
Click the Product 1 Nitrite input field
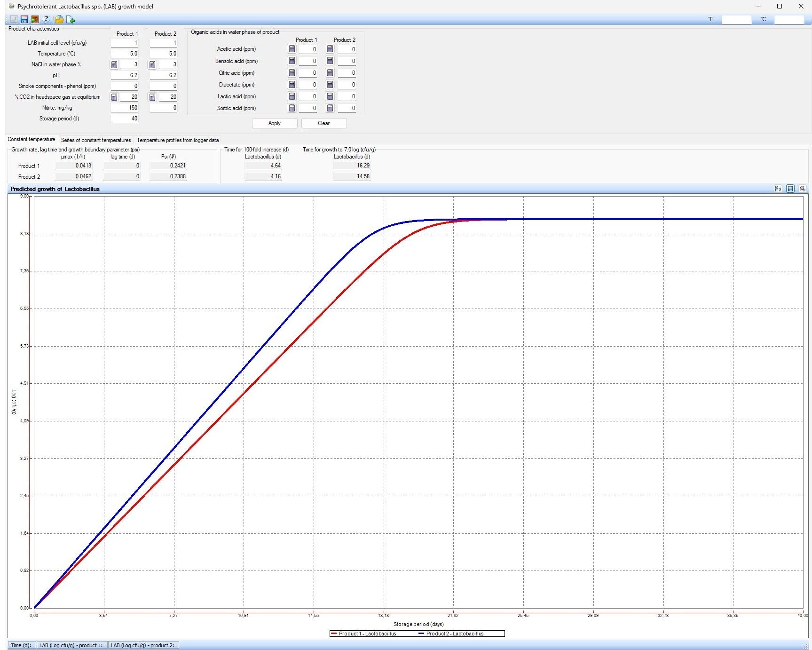(125, 108)
